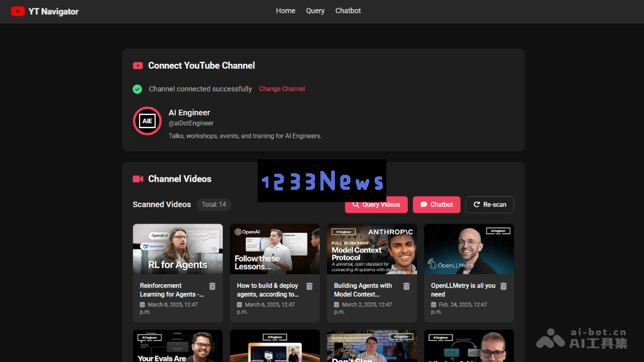Click the Building Agents with Model Context title
The height and width of the screenshot is (362, 644).
point(363,290)
